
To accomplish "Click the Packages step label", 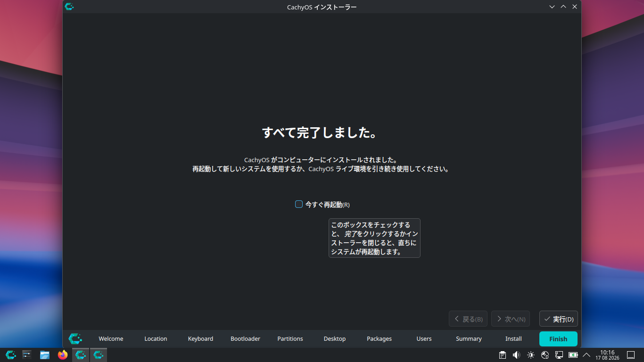I will click(x=379, y=339).
